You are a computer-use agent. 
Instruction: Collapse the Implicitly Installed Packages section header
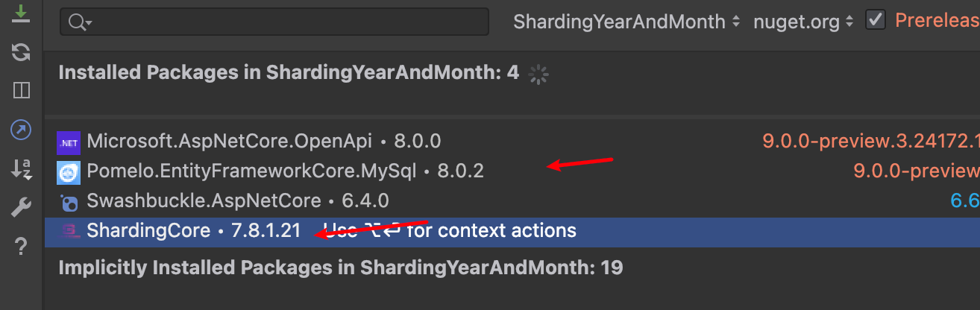(x=341, y=267)
